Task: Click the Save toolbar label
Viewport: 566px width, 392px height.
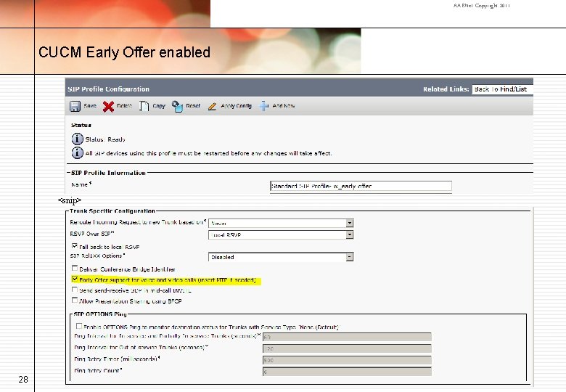Action: [90, 106]
